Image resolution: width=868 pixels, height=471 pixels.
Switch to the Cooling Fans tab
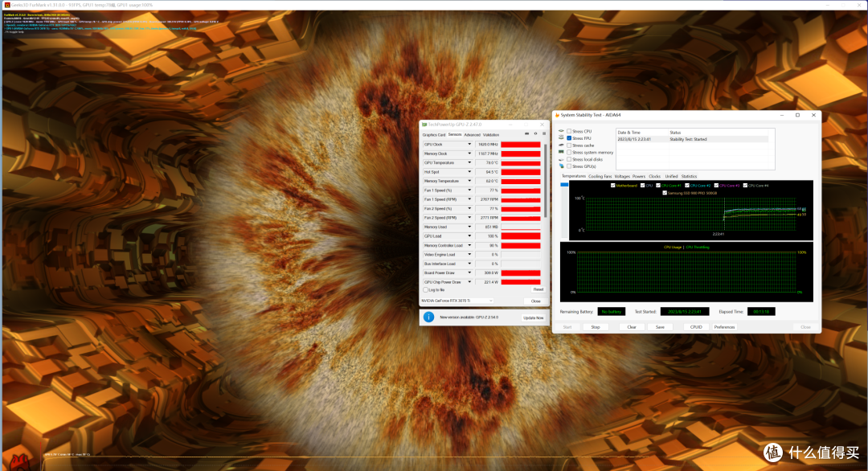600,177
